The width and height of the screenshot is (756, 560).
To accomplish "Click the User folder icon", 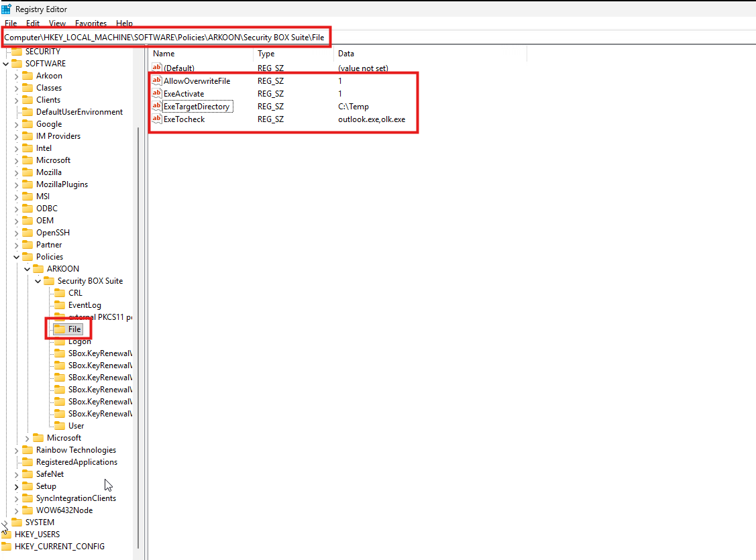I will tap(60, 426).
